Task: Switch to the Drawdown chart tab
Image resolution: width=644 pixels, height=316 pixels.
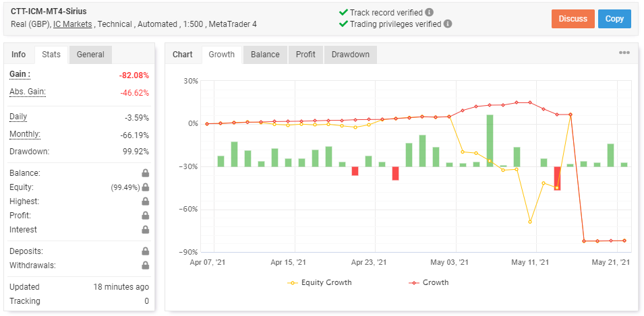Action: click(x=350, y=55)
